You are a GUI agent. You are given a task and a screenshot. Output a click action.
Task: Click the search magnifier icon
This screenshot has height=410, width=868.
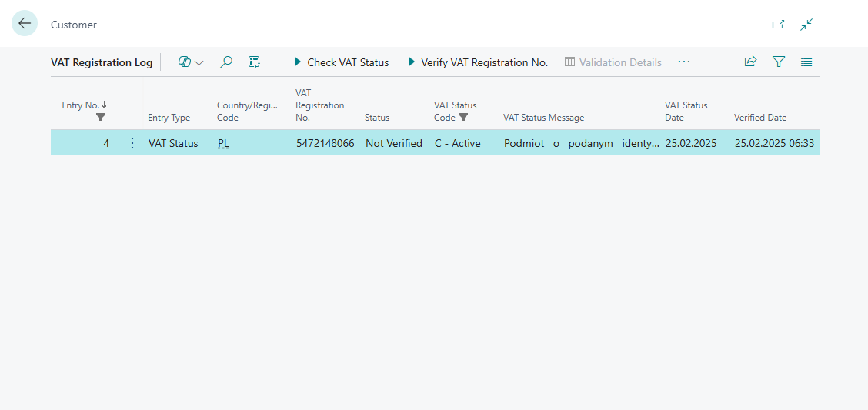click(x=226, y=62)
